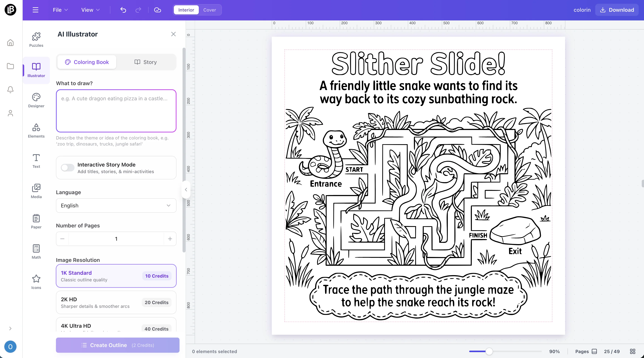Click the Pages label in status bar

pyautogui.click(x=582, y=352)
